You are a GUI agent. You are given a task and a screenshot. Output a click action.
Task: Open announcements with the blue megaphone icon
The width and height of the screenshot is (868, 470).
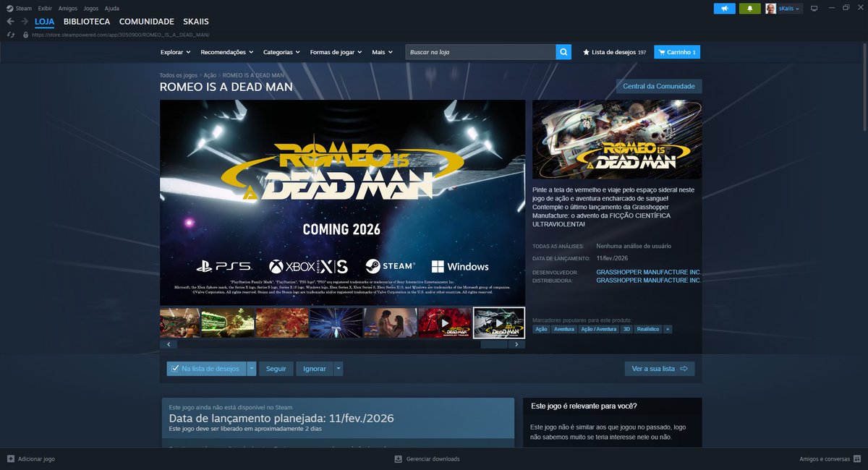pyautogui.click(x=724, y=9)
